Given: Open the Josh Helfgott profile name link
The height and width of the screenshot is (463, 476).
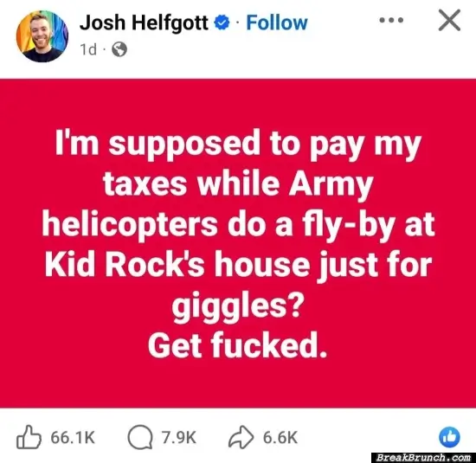Looking at the screenshot, I should tap(144, 23).
